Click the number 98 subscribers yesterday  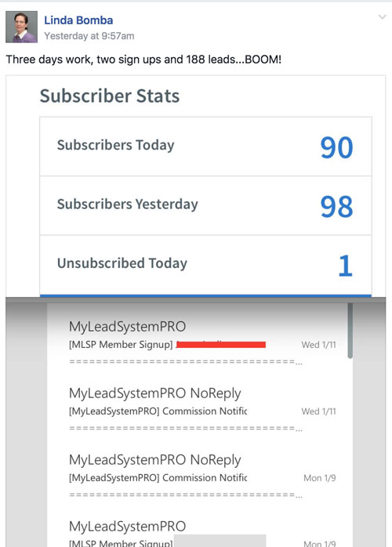click(x=337, y=207)
